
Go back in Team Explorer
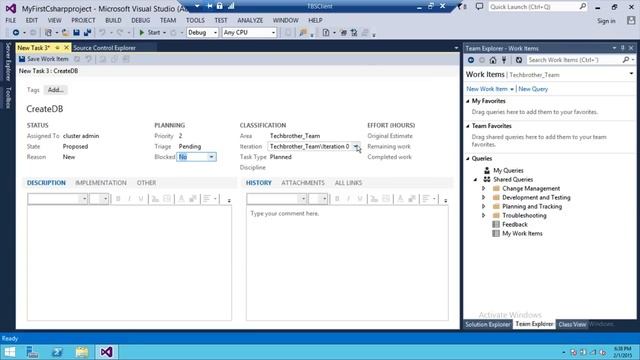click(x=471, y=60)
